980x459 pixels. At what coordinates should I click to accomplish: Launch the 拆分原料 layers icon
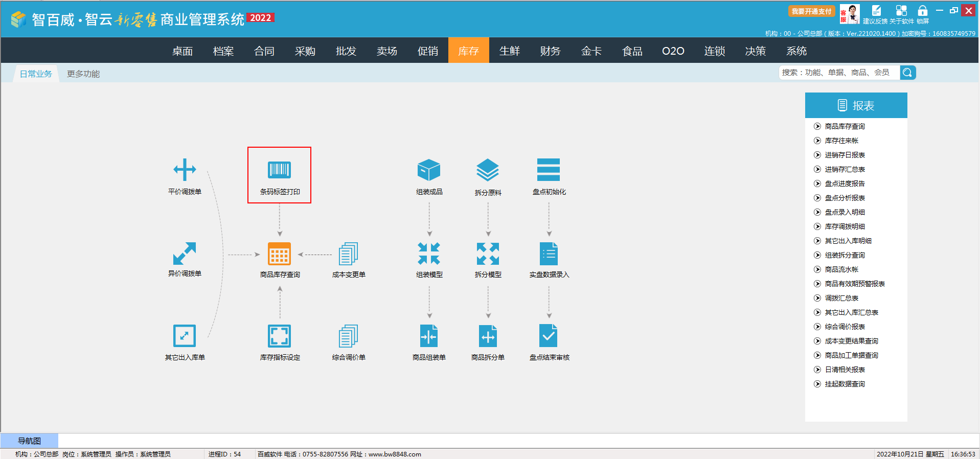pyautogui.click(x=488, y=170)
